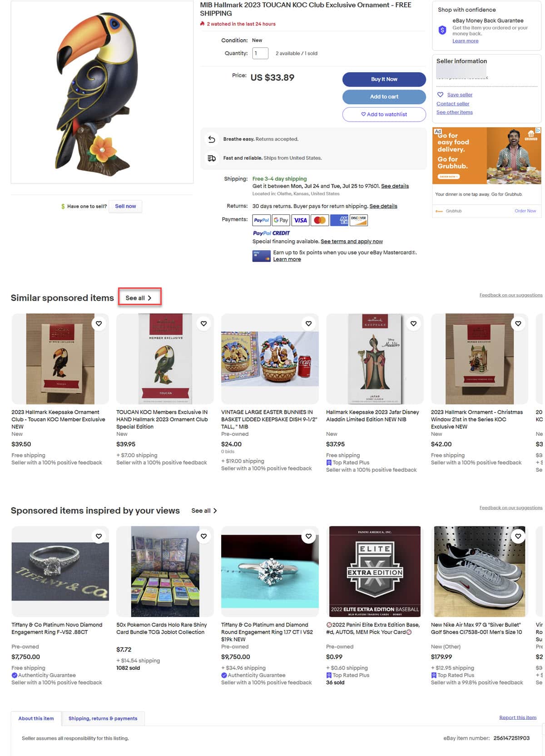Click the Google Pay payment icon
Viewport: 545px width, 756px height.
coord(281,220)
